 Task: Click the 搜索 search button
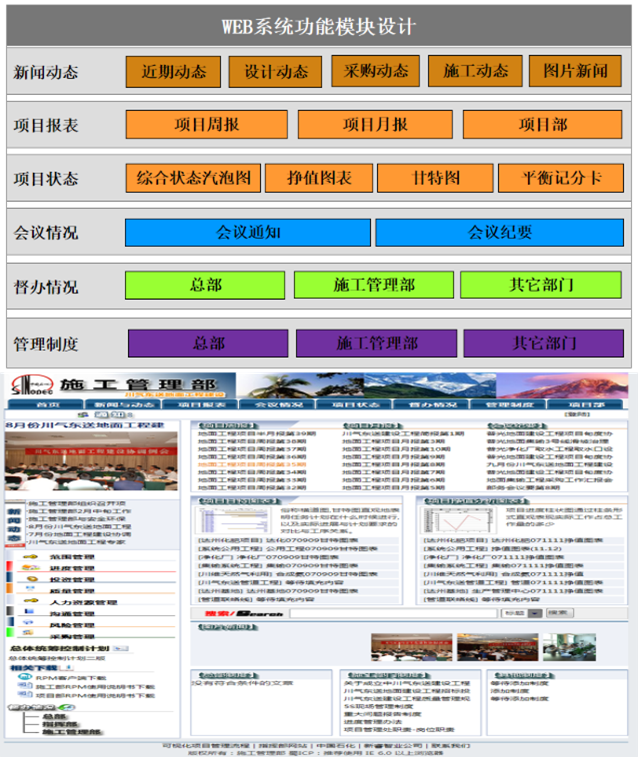(560, 613)
